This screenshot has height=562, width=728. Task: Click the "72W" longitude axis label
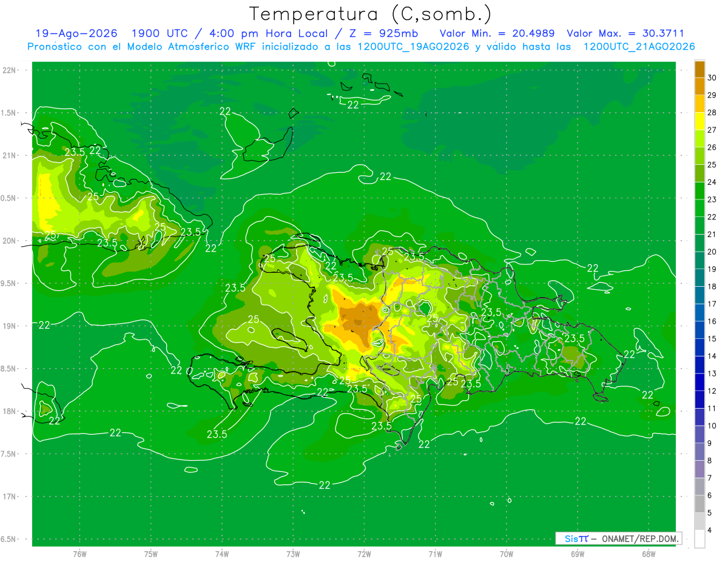(x=364, y=554)
